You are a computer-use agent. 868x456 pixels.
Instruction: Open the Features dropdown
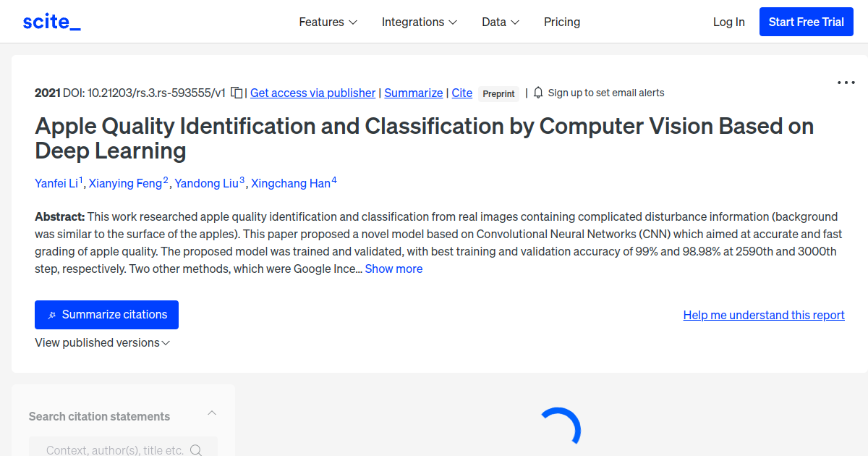click(x=328, y=22)
